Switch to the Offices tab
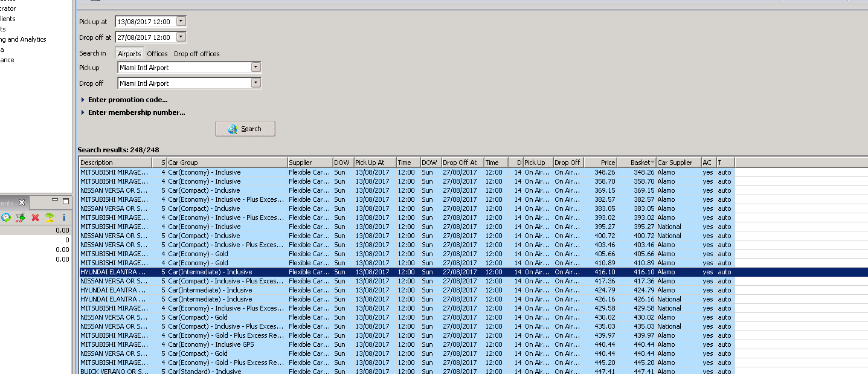This screenshot has height=374, width=868. click(157, 54)
